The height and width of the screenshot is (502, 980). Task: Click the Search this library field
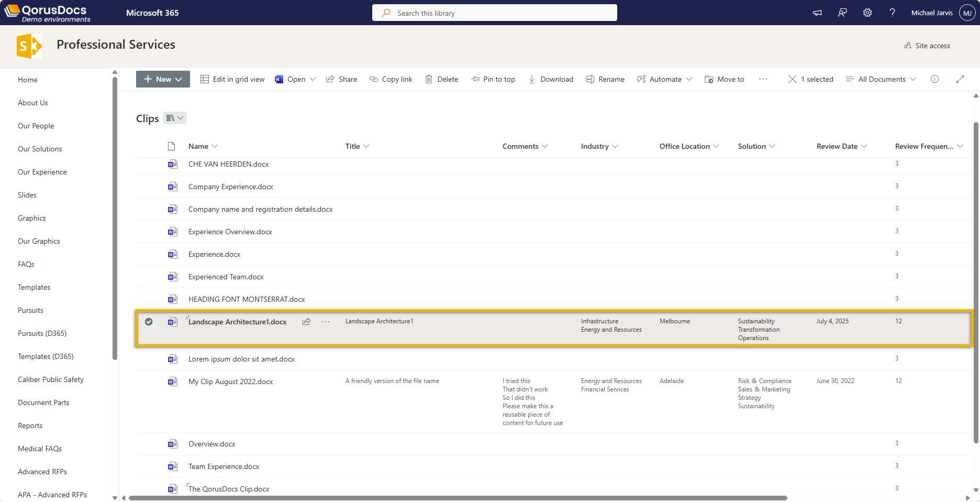tap(494, 13)
